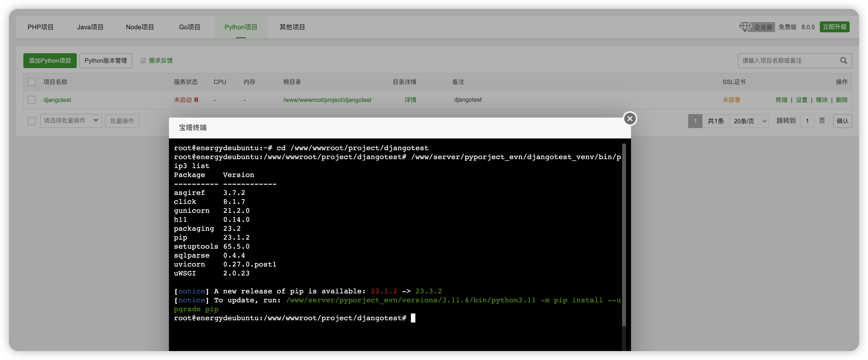Tick the select-all checkbox in table header
Viewport: 868px width, 360px height.
point(32,82)
